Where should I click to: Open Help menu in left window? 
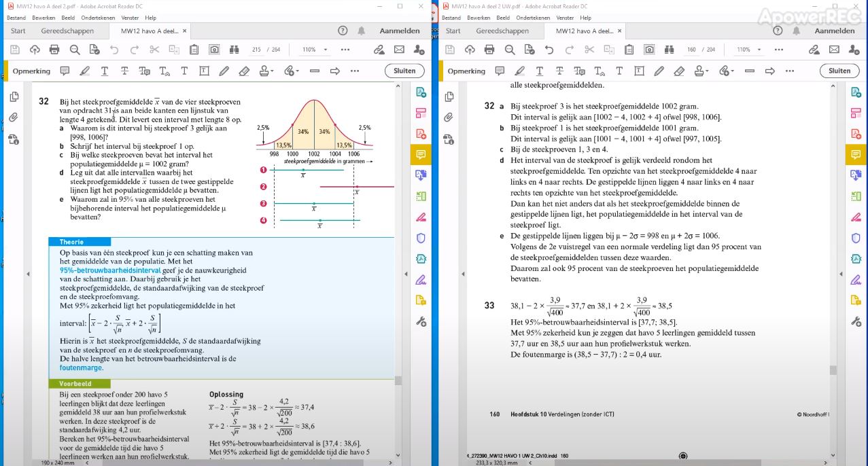click(150, 18)
